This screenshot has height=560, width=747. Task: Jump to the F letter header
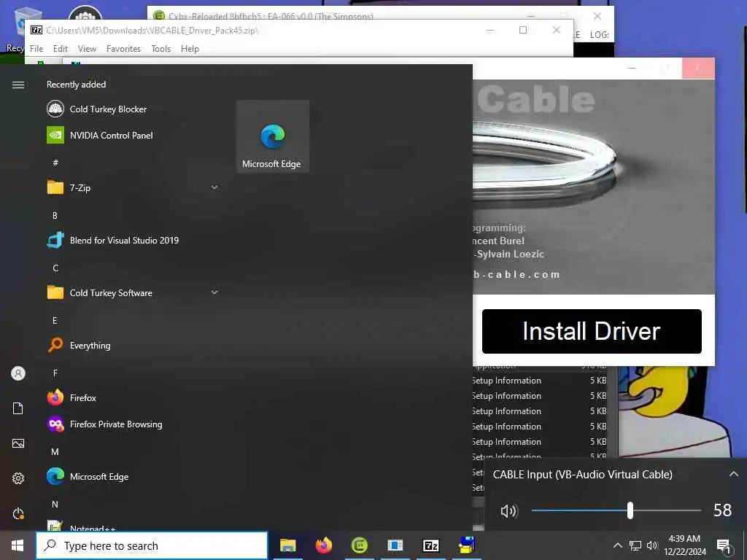[x=55, y=373]
